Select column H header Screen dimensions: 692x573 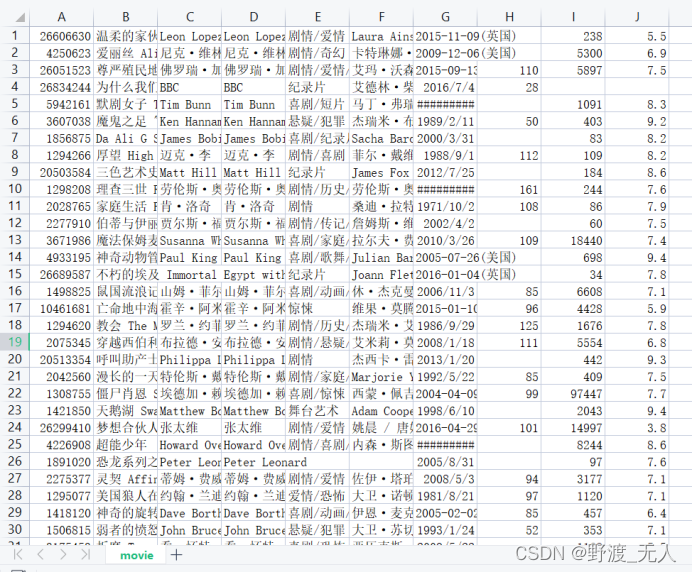[509, 17]
